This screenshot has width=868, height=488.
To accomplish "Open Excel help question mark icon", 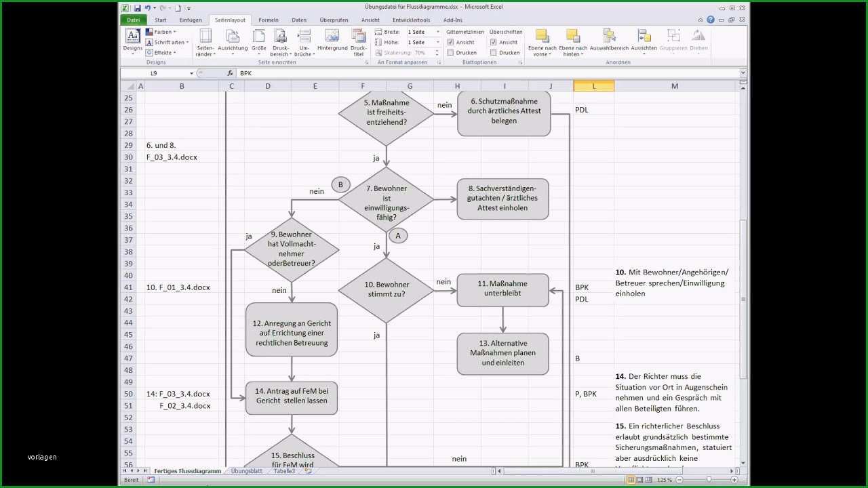I will point(711,20).
